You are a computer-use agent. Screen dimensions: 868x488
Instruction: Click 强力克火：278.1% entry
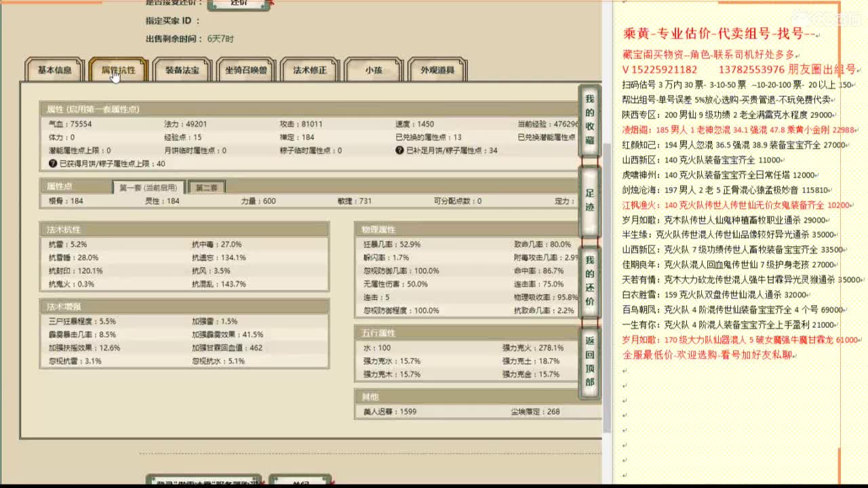(533, 348)
